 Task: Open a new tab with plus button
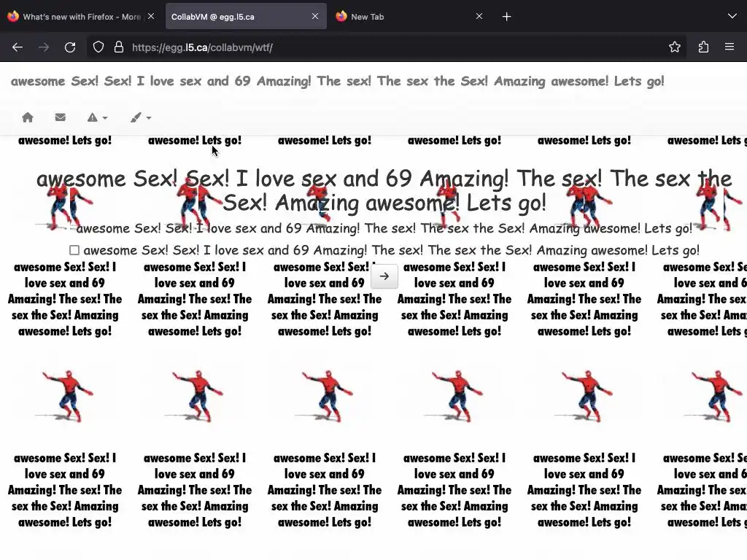point(506,17)
